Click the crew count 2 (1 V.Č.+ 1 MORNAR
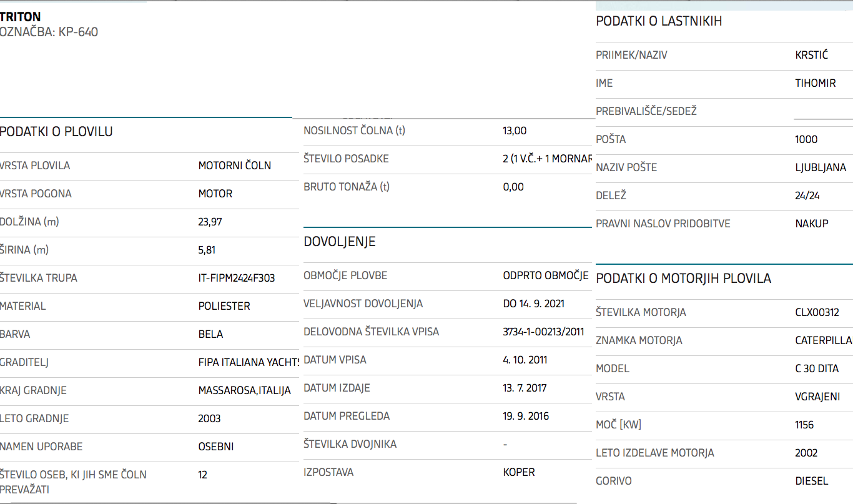The image size is (853, 504). point(548,159)
